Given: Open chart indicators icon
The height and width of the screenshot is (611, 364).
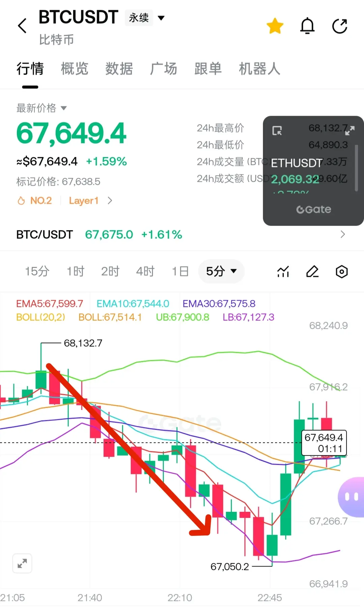Looking at the screenshot, I should (283, 271).
